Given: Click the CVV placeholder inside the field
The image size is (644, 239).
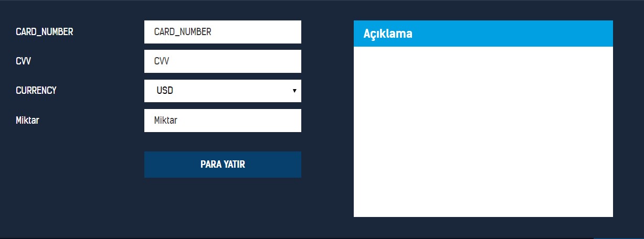Looking at the screenshot, I should (x=162, y=61).
